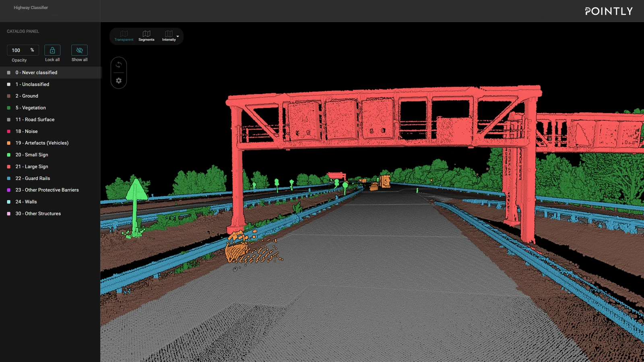
Task: Select the 18 - Noise class
Action: (51, 132)
